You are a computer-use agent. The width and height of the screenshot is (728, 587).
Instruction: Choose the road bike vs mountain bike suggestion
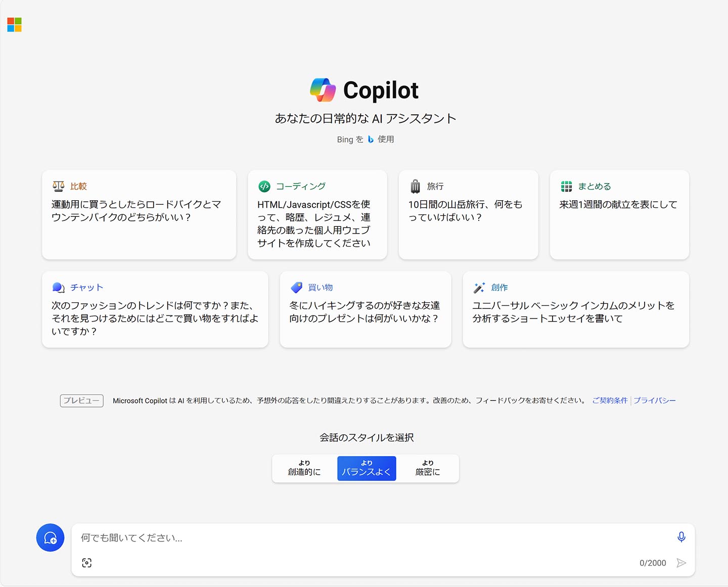click(x=139, y=215)
